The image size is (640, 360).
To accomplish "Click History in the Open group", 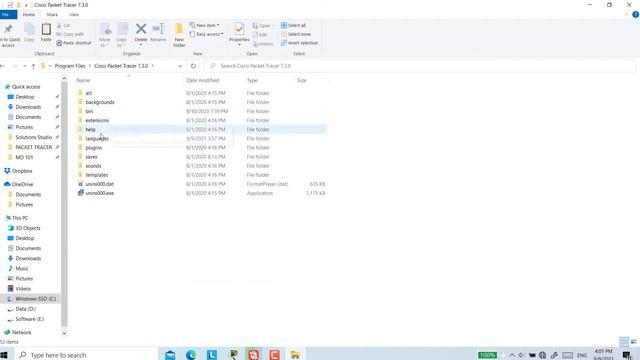I will coord(263,44).
